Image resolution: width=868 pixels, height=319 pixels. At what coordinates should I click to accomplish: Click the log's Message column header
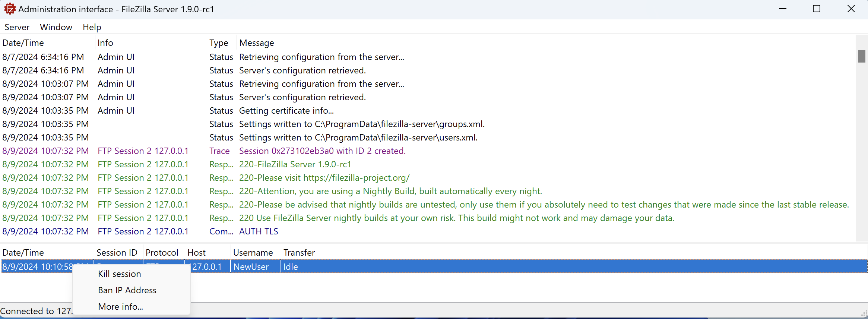click(256, 43)
